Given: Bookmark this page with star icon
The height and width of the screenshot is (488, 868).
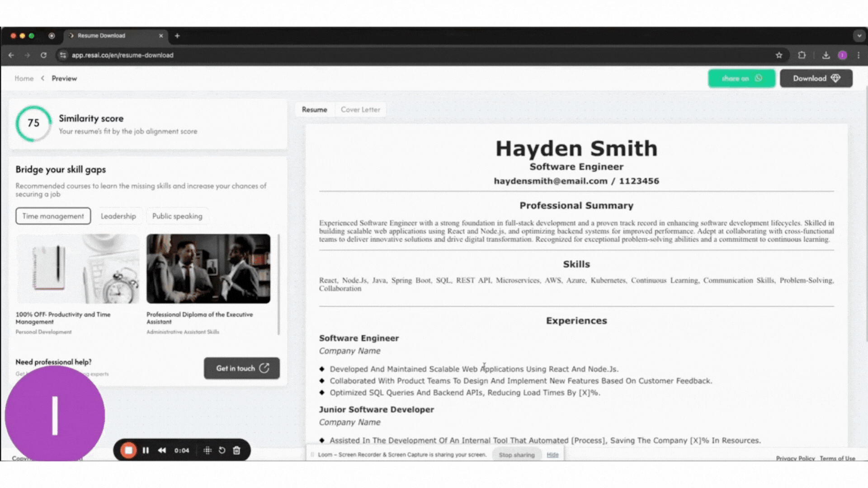Looking at the screenshot, I should pyautogui.click(x=779, y=55).
